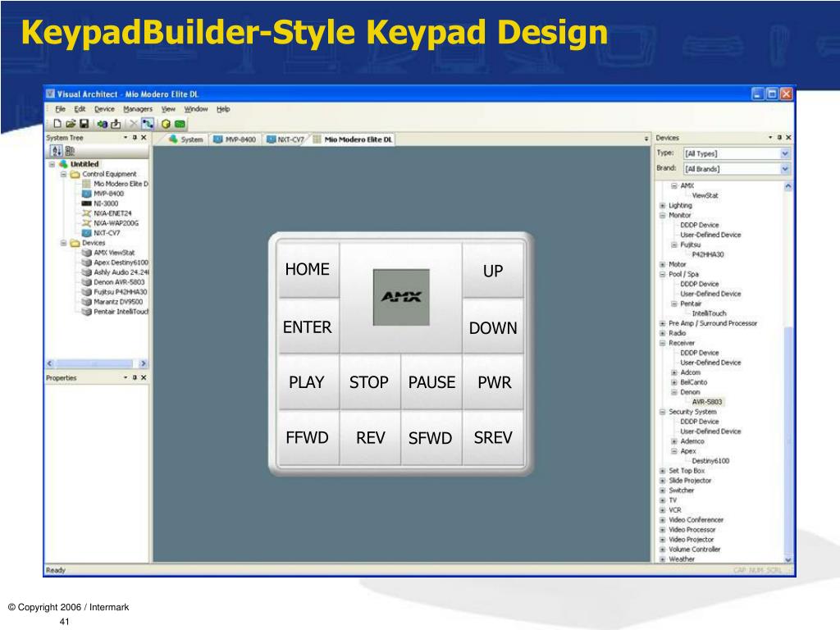The image size is (840, 630).
Task: Click the HOME keypad button
Action: 308,269
